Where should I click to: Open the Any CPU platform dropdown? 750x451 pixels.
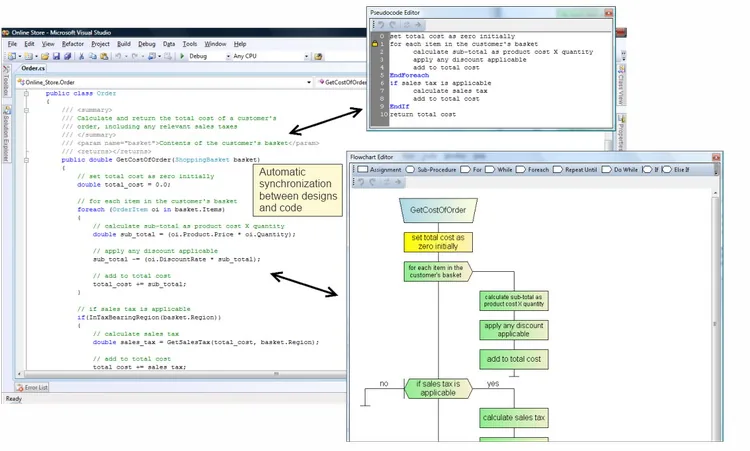(x=307, y=56)
